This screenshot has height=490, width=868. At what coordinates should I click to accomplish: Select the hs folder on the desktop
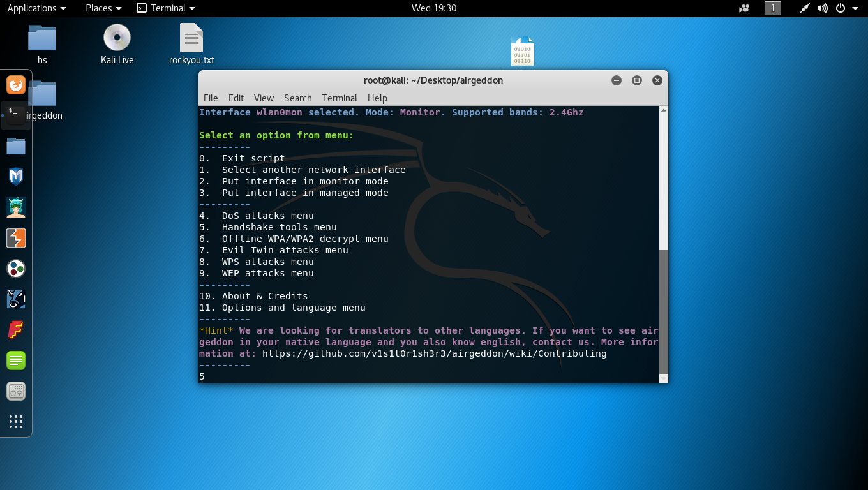coord(42,45)
